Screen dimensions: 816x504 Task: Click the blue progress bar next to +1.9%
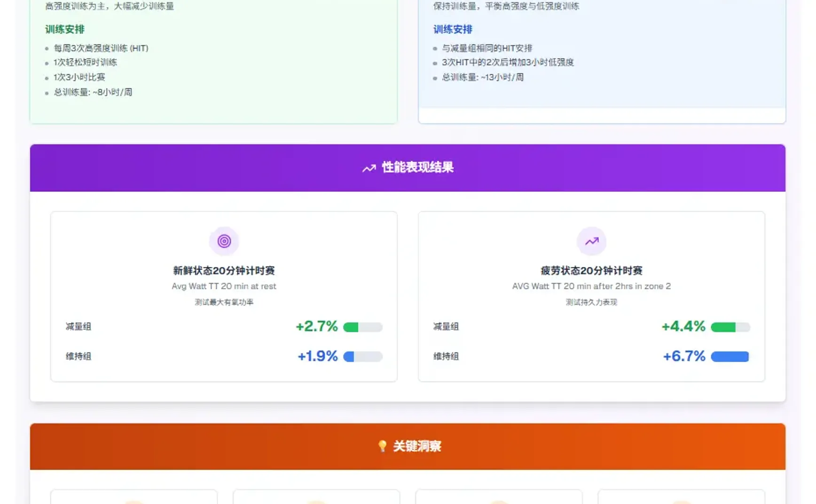362,357
